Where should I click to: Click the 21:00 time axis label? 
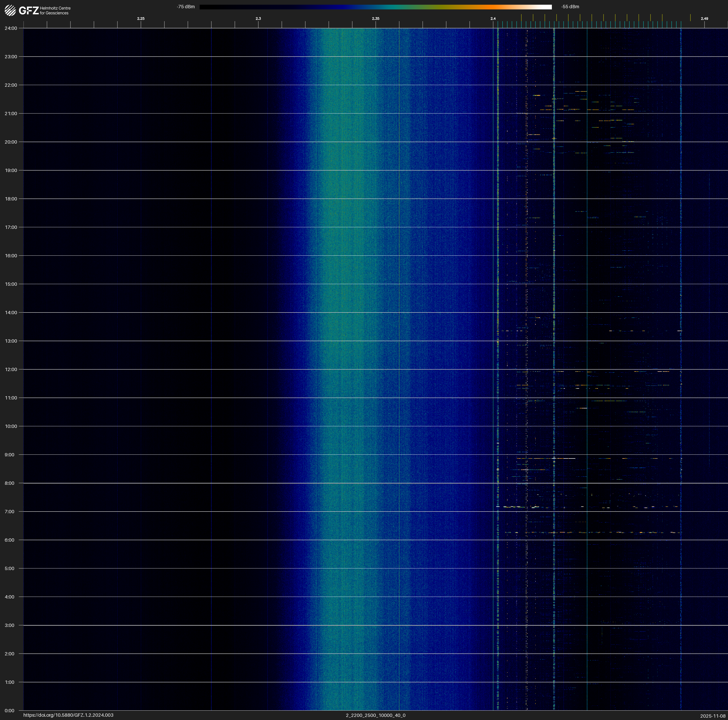pyautogui.click(x=11, y=113)
